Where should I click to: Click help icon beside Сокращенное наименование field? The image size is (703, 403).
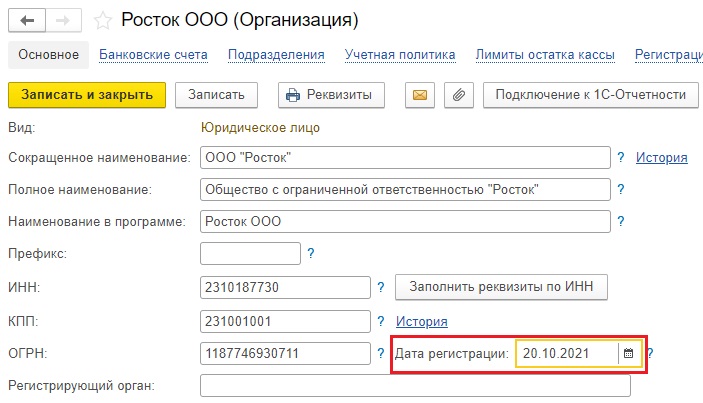point(621,157)
